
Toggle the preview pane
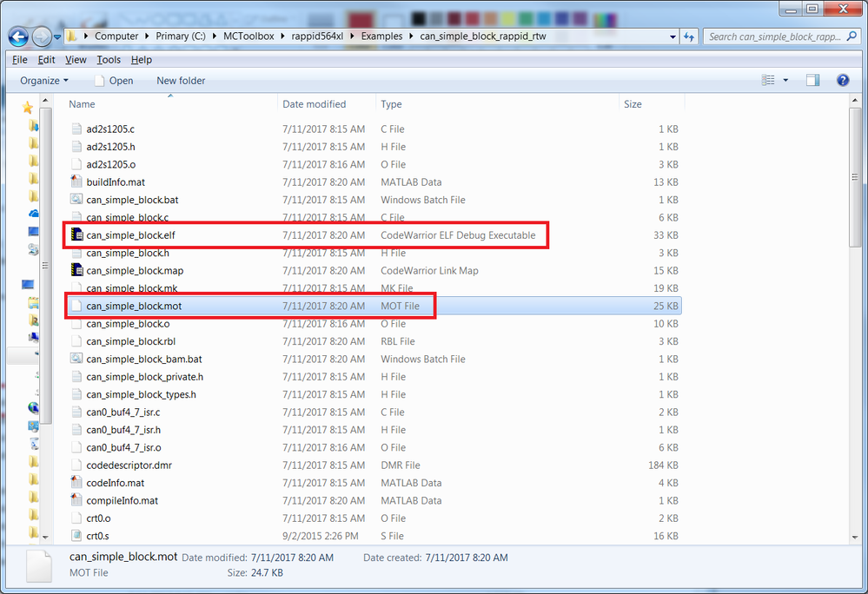(812, 80)
